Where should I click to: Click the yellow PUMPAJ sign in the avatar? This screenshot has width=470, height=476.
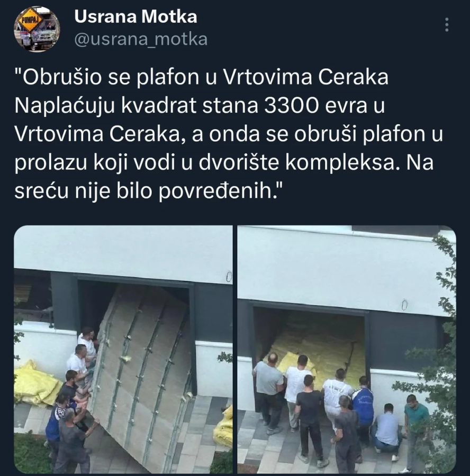coord(29,21)
